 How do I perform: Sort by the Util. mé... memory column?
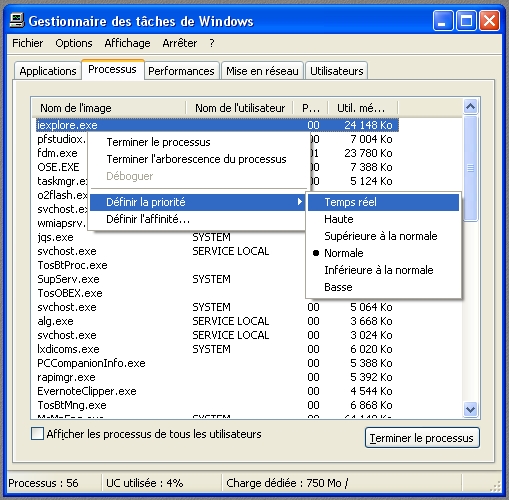pos(363,108)
